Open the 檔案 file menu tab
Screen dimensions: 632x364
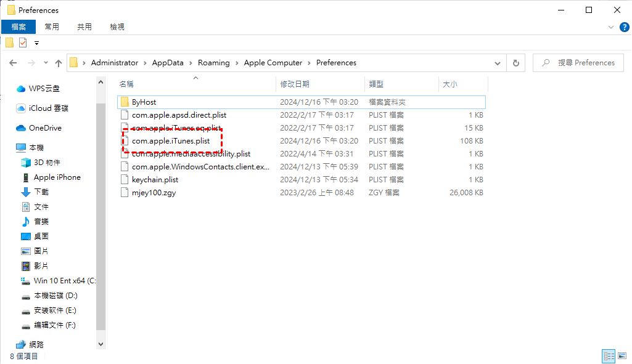tap(18, 27)
